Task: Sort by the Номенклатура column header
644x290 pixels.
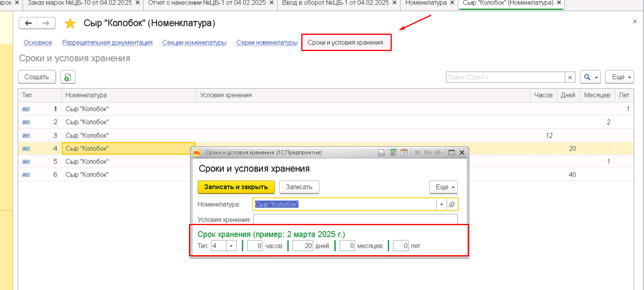Action: [x=128, y=95]
